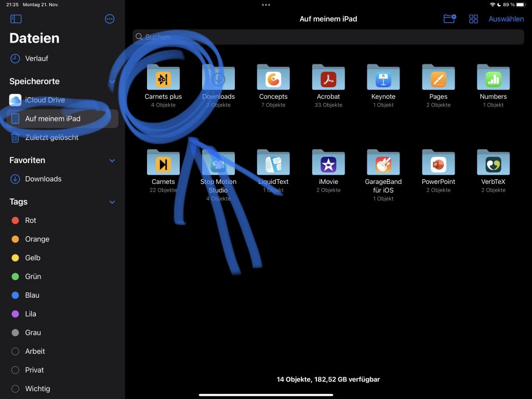
Task: Collapse the Speicherorte section
Action: 112,82
